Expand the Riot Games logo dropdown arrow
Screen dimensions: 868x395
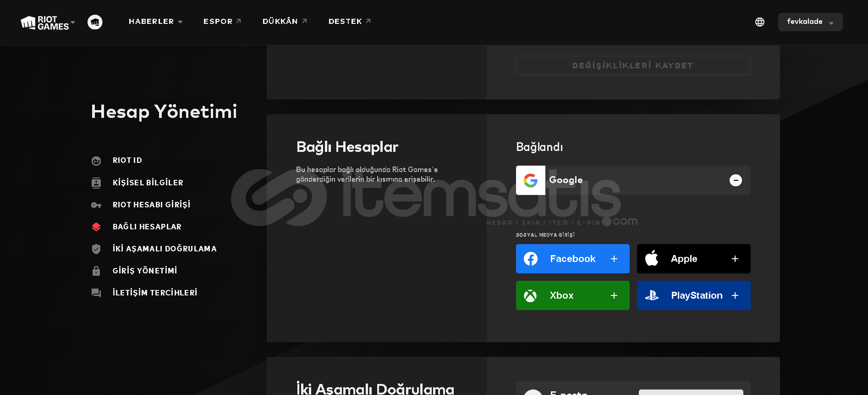point(73,22)
